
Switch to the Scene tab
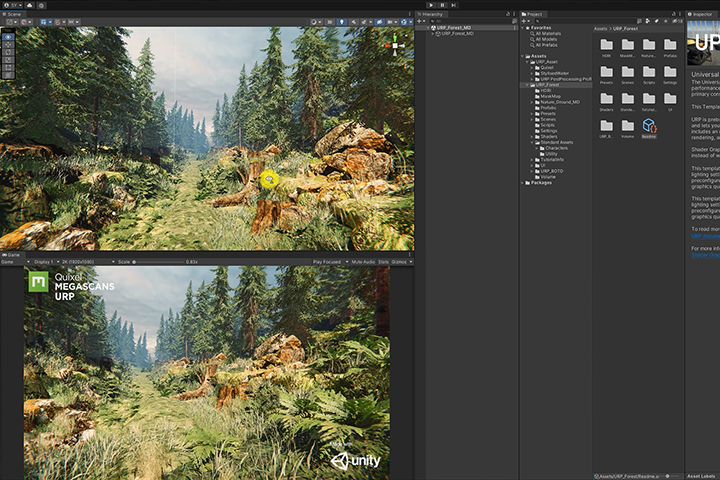tap(12, 14)
